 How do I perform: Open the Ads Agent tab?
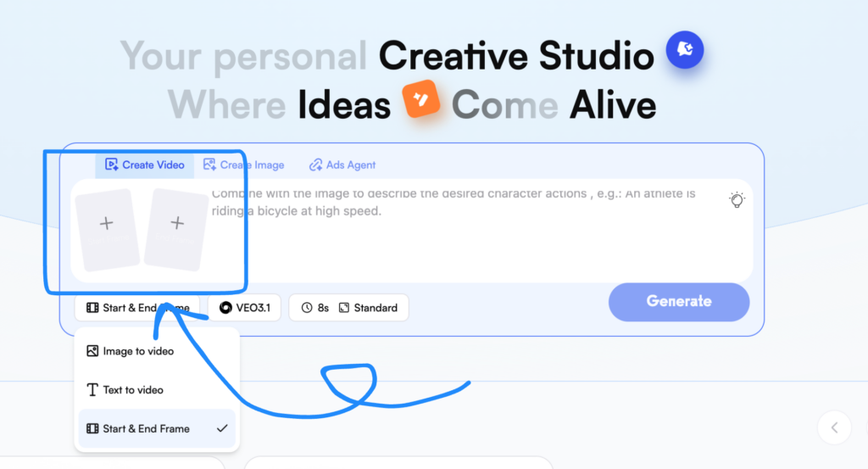pos(342,165)
